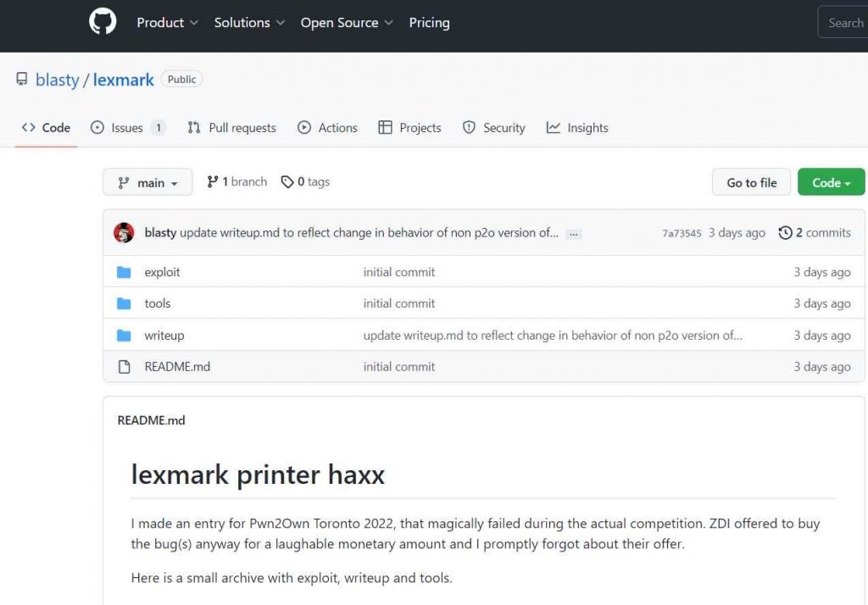Switch to the Pull requests tab

pos(232,128)
